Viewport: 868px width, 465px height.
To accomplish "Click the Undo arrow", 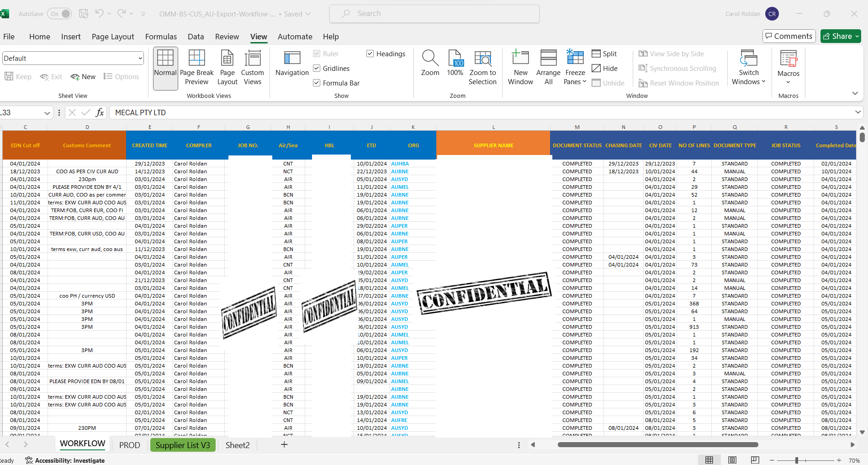I will (x=99, y=14).
